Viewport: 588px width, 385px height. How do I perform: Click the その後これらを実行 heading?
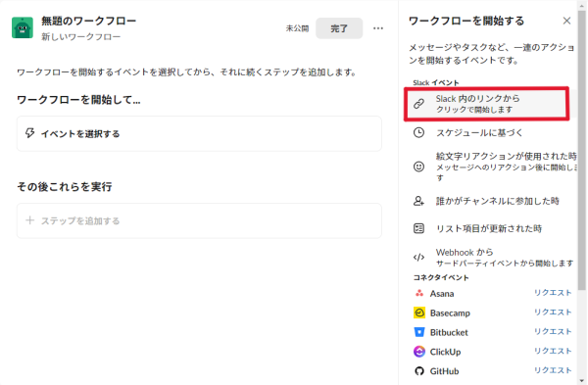[x=65, y=187]
